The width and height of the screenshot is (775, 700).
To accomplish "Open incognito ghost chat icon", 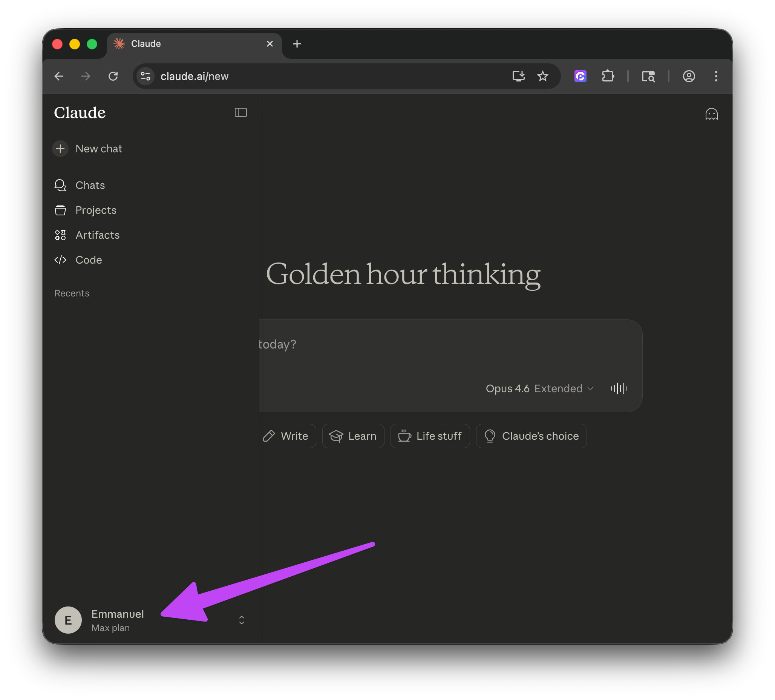I will (711, 114).
